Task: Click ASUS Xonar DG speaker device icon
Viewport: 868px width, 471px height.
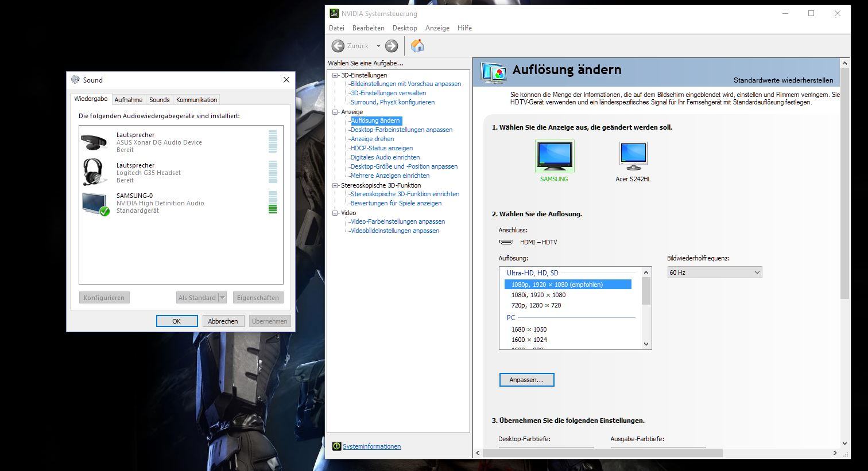Action: point(94,142)
